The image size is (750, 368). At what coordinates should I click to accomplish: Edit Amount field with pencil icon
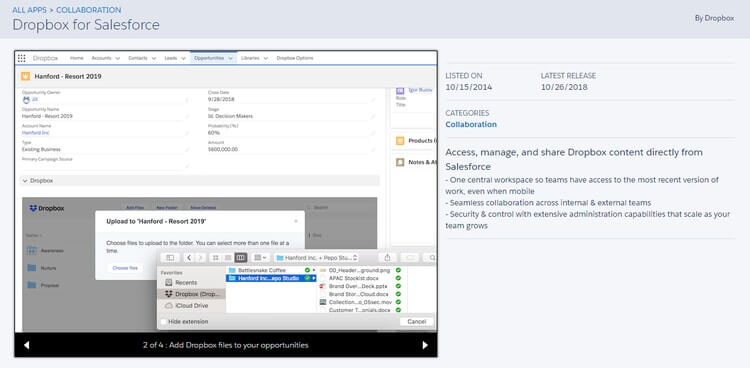click(373, 150)
